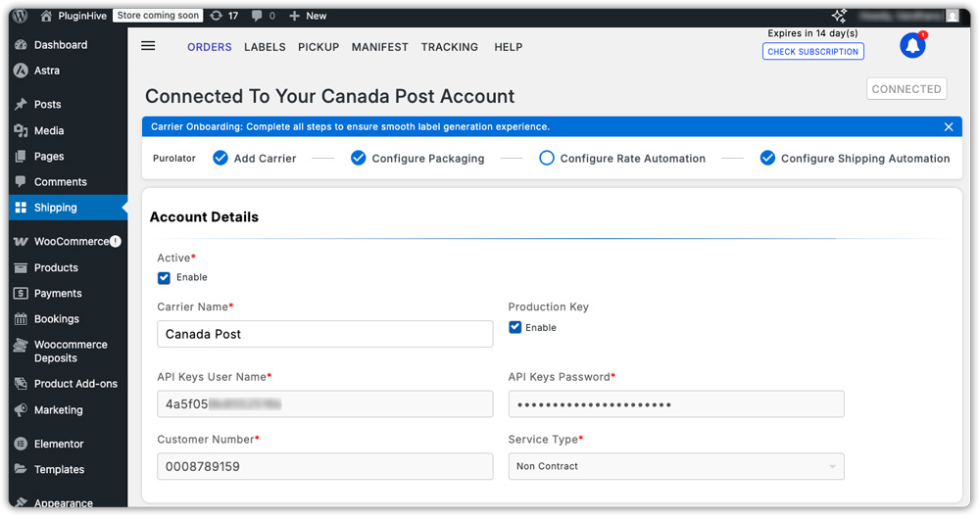Select the Add Carrier step circle
Image resolution: width=980 pixels, height=518 pixels.
point(220,158)
